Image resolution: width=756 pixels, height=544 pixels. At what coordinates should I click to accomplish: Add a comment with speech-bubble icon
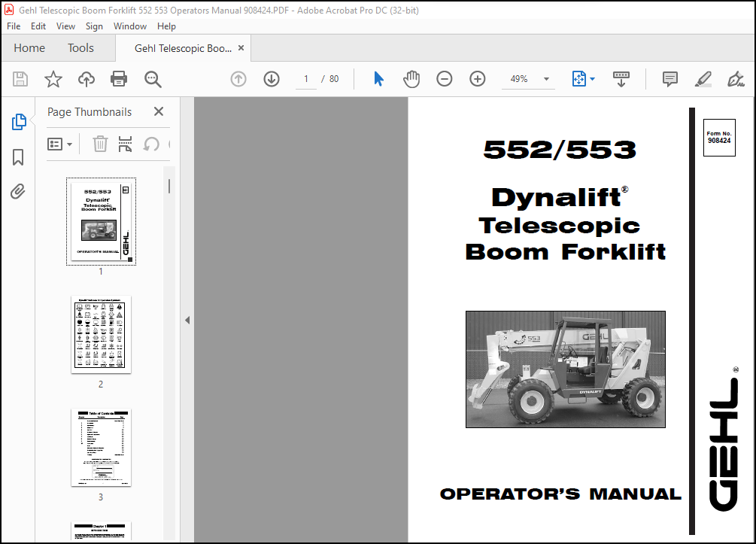[669, 79]
